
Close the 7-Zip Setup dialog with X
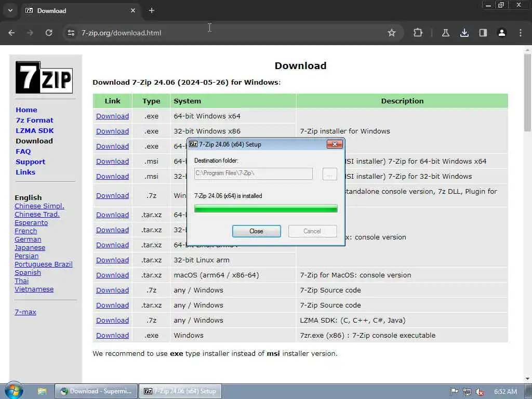335,144
